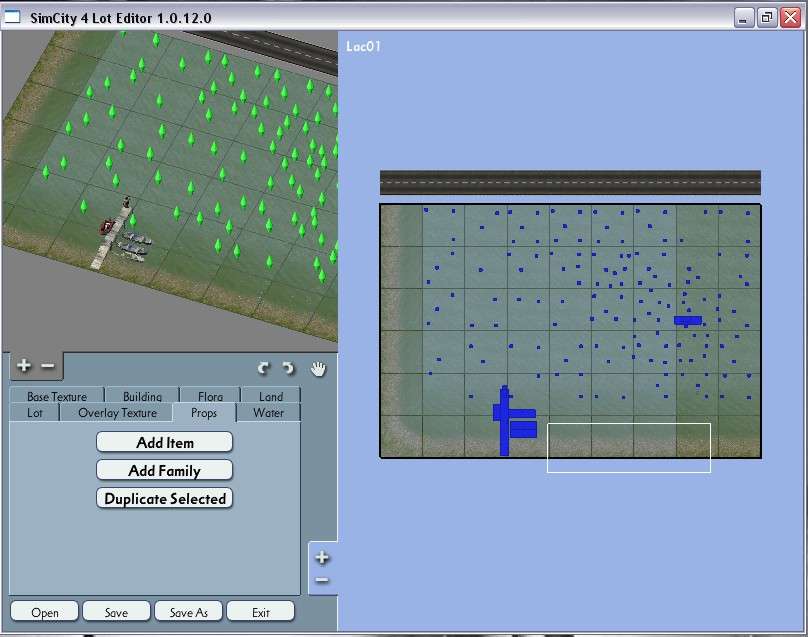Click Duplicate Selected button
The height and width of the screenshot is (637, 808).
pos(165,498)
